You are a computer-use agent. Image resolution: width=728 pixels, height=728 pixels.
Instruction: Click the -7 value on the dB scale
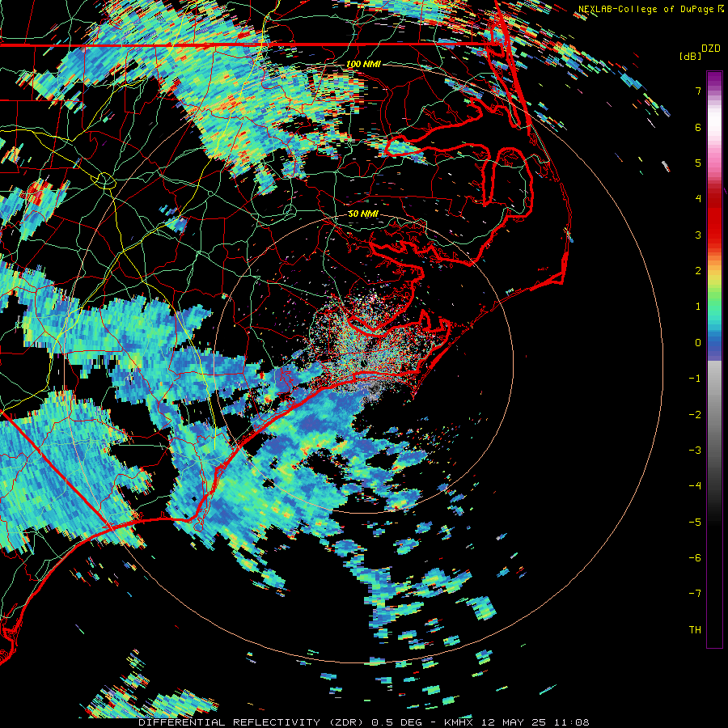pyautogui.click(x=695, y=594)
